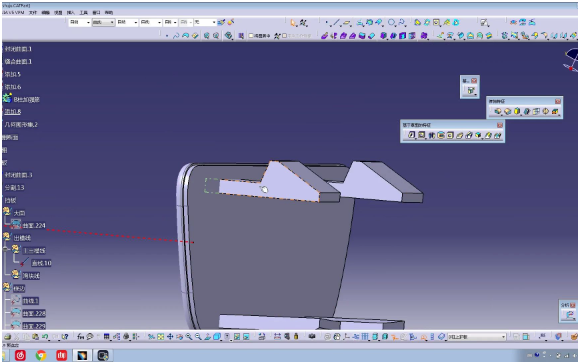Viewport: 581px width, 364px height.
Task: Open the first graphic properties color dropdown
Action: [80, 23]
